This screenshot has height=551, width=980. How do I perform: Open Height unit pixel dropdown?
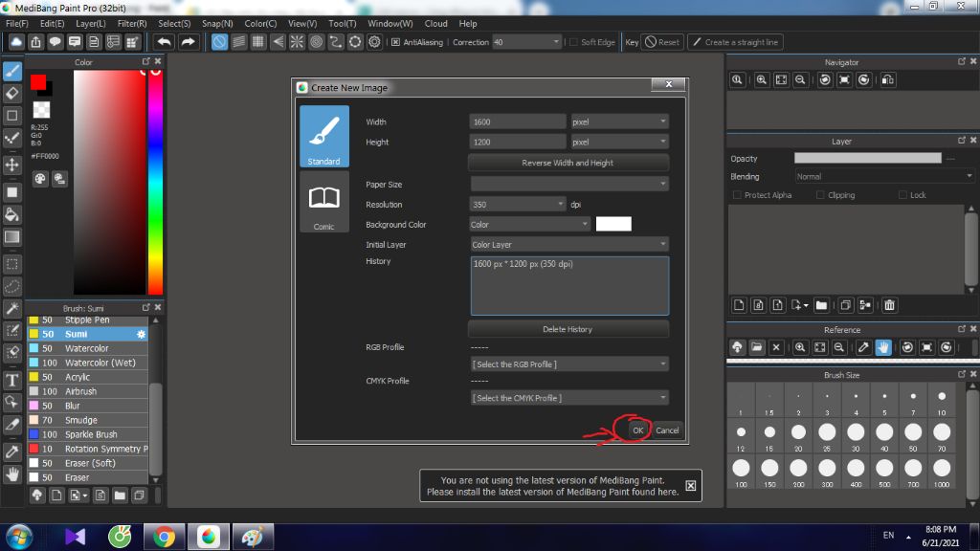tap(619, 142)
